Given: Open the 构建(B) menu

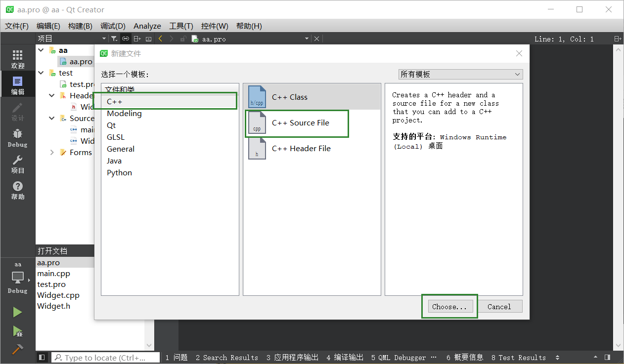Looking at the screenshot, I should (80, 26).
